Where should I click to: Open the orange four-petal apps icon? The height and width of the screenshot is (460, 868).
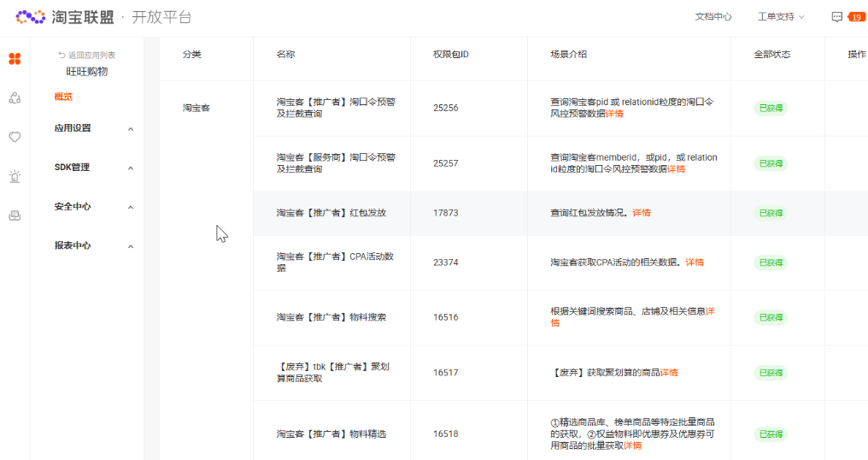pos(15,59)
